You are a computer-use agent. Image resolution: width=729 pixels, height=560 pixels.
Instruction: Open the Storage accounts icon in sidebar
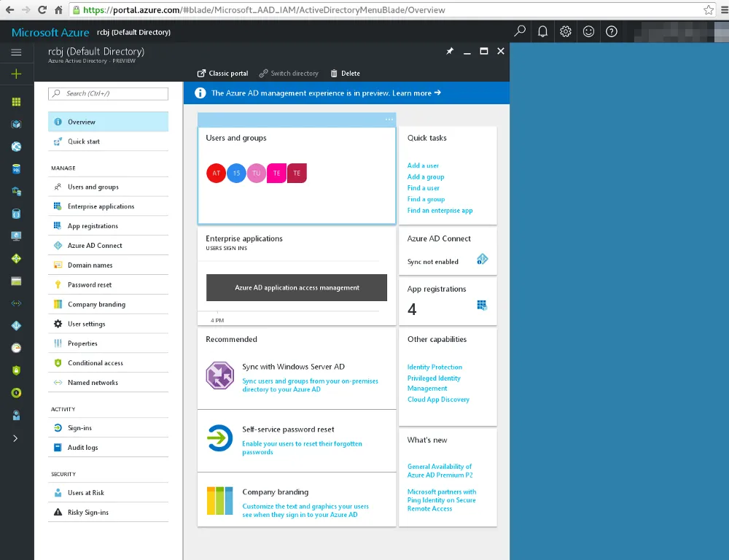(16, 281)
